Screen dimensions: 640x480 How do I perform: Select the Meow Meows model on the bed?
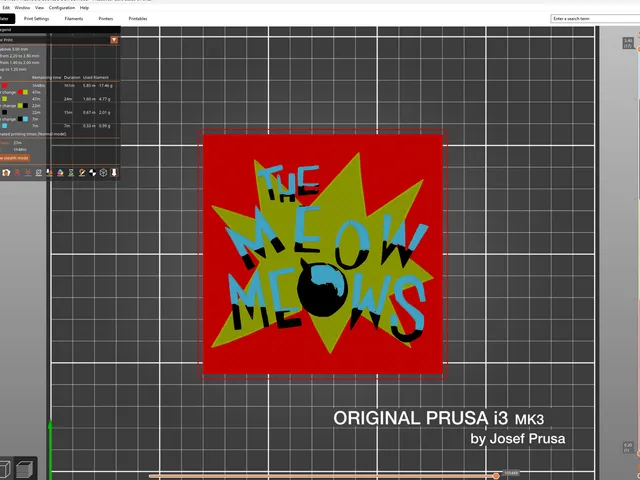pos(322,254)
